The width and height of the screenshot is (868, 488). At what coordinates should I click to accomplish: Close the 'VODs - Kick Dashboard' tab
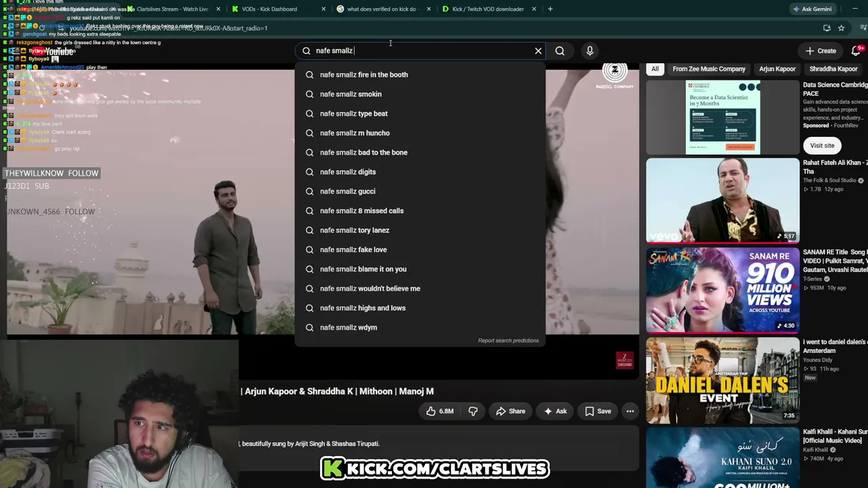pos(323,9)
